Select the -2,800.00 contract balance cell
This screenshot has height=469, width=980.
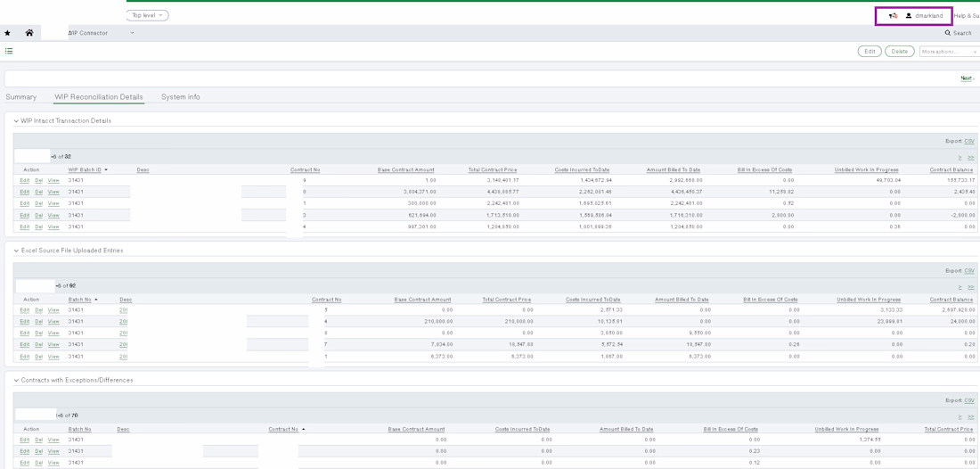coord(962,215)
